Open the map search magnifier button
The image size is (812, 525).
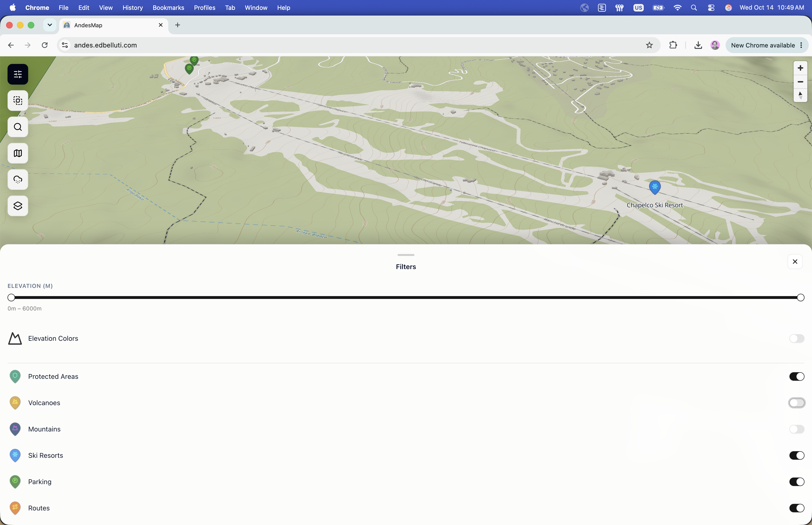pos(18,127)
